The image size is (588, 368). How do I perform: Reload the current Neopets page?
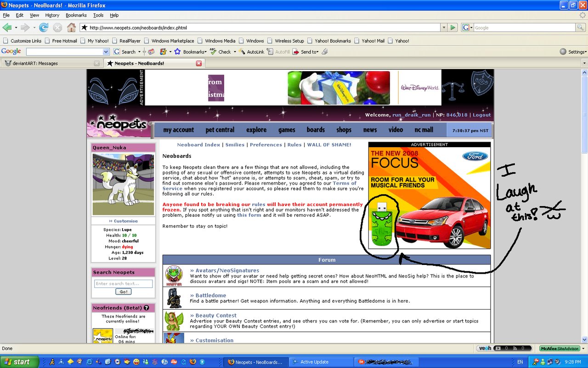pos(44,28)
